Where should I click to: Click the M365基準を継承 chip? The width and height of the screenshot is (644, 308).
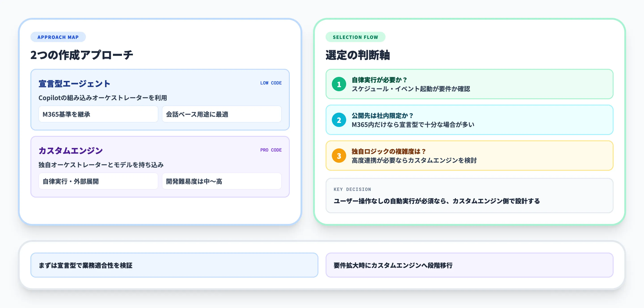(x=98, y=114)
